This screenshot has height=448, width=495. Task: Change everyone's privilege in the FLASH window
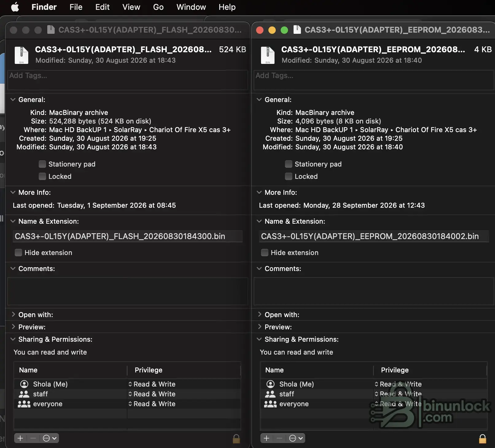(152, 404)
